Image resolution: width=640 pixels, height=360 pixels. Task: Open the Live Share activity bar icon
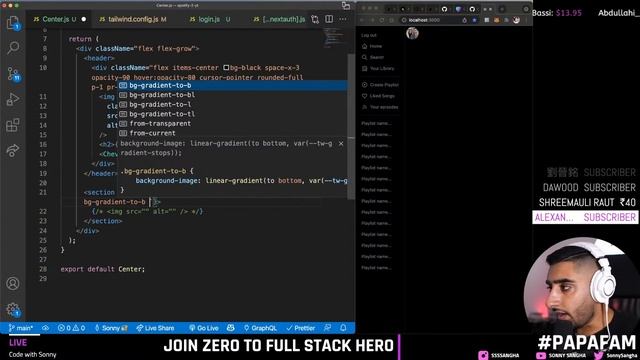click(x=13, y=150)
